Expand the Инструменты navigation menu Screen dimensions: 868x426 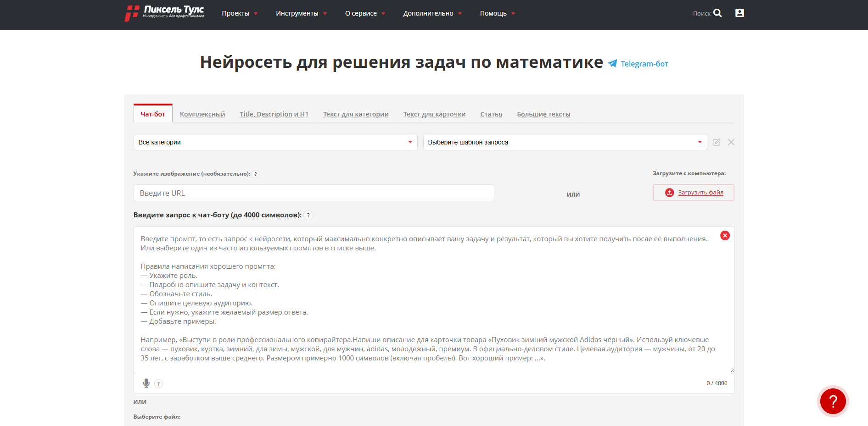click(301, 13)
